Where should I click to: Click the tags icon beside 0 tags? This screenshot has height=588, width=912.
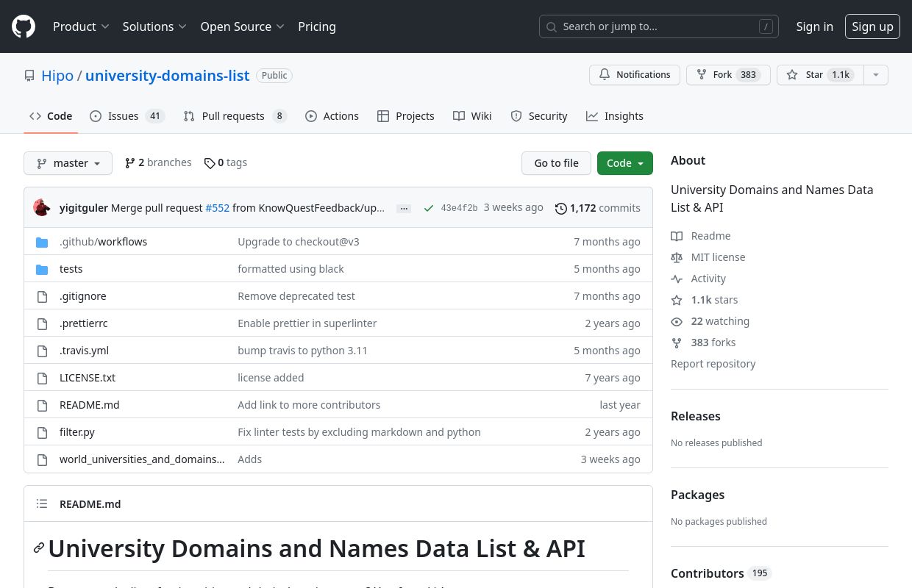210,163
